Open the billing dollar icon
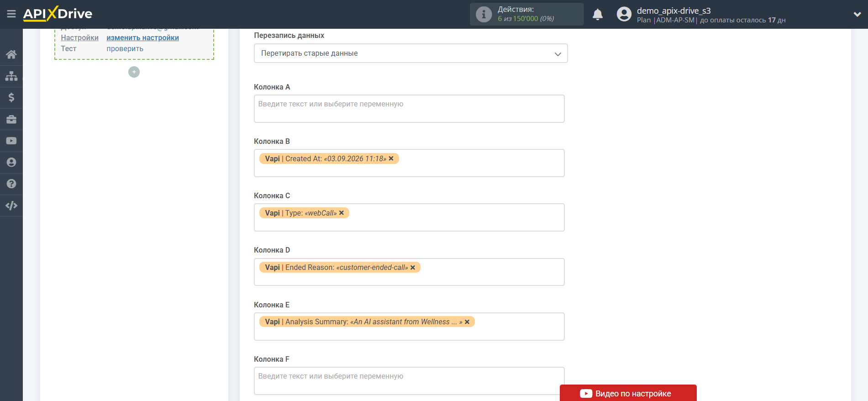The image size is (868, 401). [x=11, y=97]
